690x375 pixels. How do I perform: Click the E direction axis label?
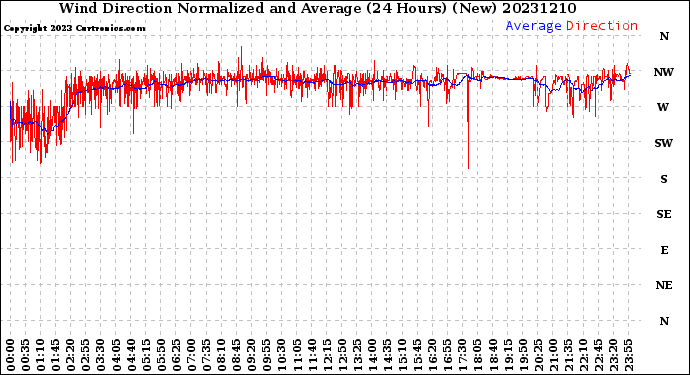tap(664, 250)
